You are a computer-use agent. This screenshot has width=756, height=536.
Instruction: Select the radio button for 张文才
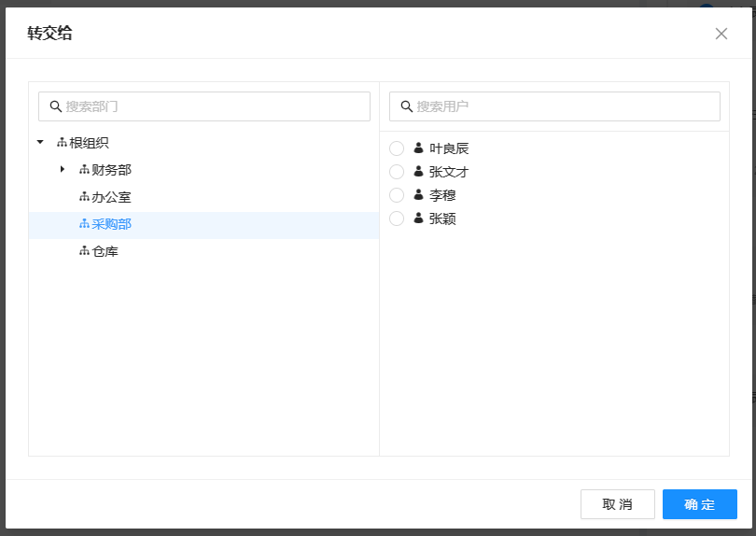397,172
